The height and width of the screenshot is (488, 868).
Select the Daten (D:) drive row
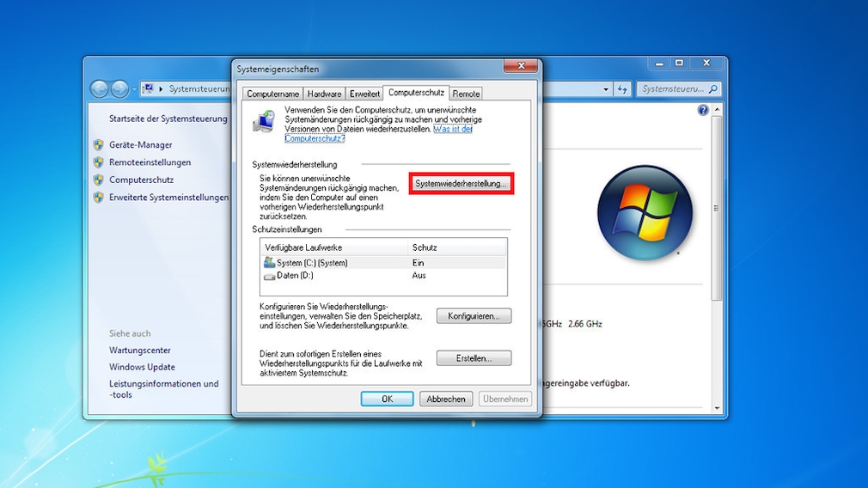tap(383, 276)
